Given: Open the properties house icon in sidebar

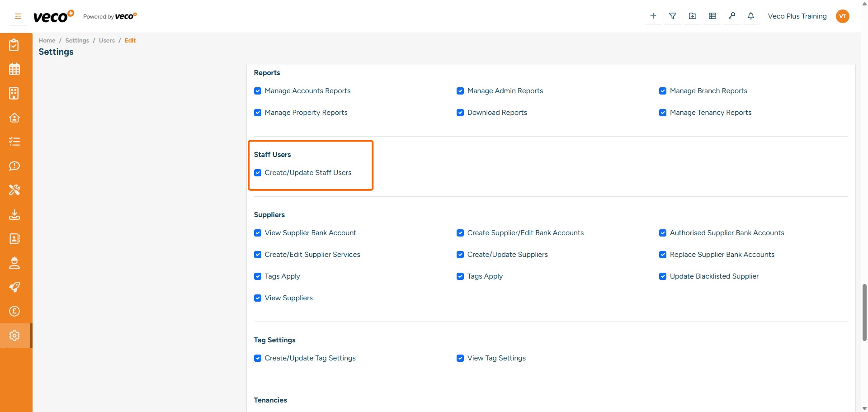Looking at the screenshot, I should coord(14,118).
